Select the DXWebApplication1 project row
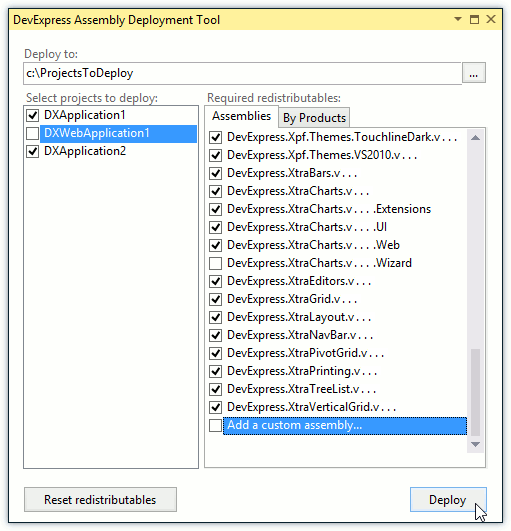The image size is (511, 531). tap(118, 133)
